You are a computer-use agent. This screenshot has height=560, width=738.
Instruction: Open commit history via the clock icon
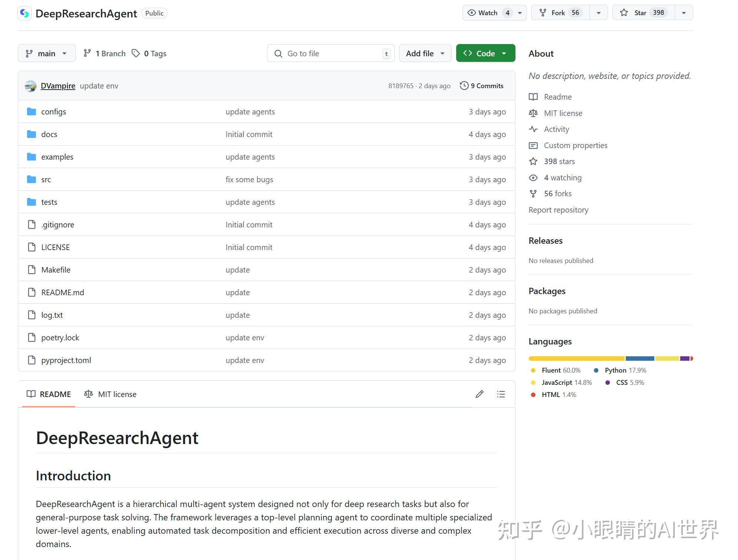point(464,86)
